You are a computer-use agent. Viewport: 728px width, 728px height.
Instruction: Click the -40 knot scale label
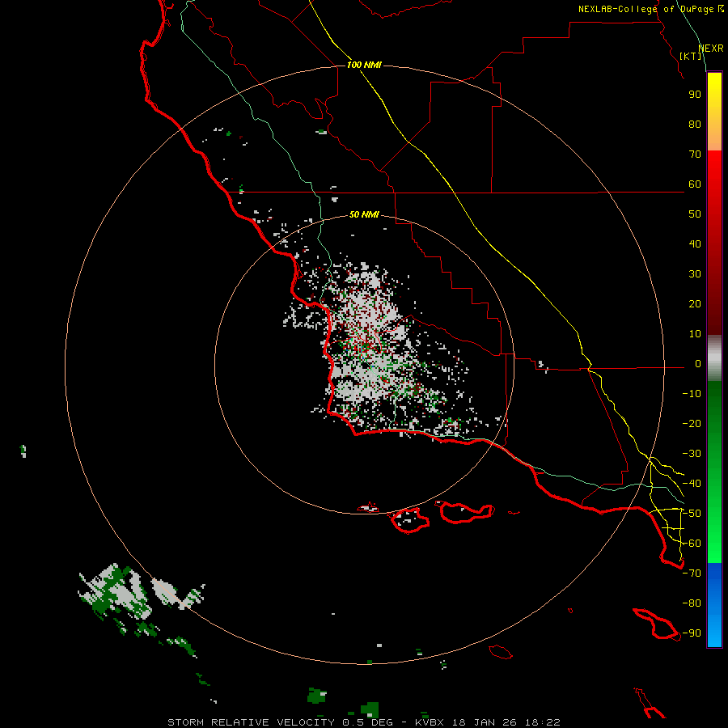click(x=692, y=484)
